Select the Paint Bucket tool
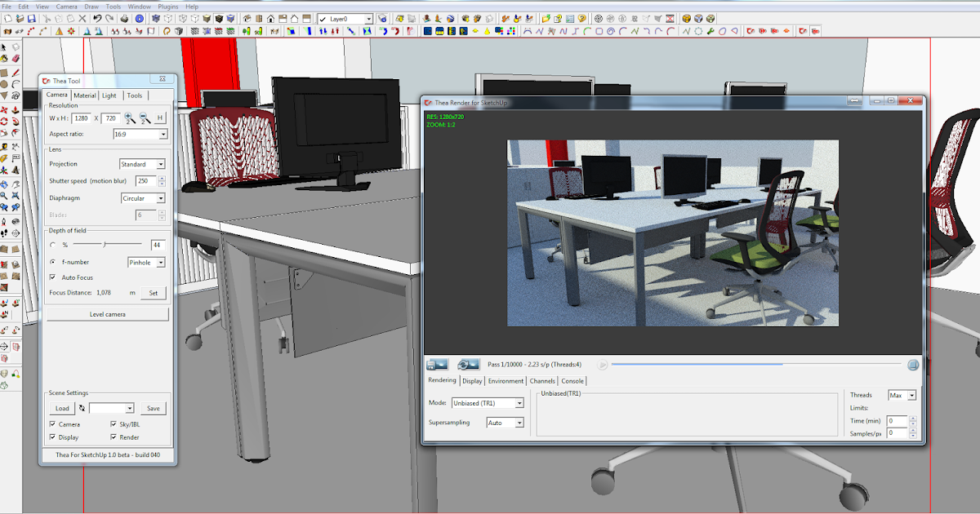The image size is (980, 514). pyautogui.click(x=3, y=59)
